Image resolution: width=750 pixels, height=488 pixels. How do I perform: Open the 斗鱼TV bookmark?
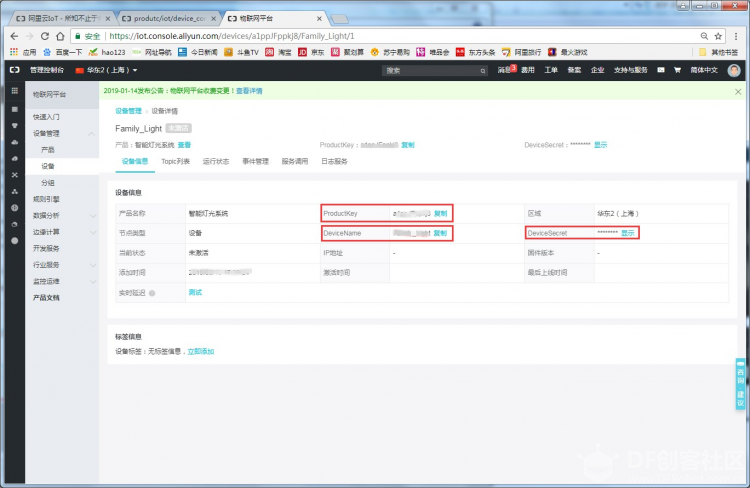click(242, 52)
